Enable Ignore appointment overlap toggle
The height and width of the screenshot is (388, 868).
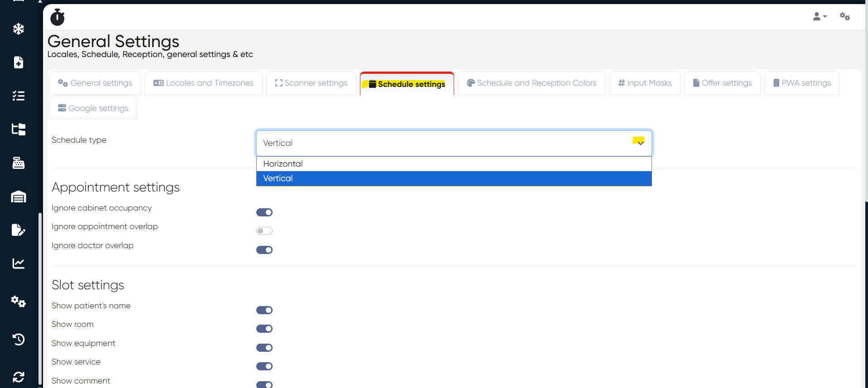click(x=264, y=231)
